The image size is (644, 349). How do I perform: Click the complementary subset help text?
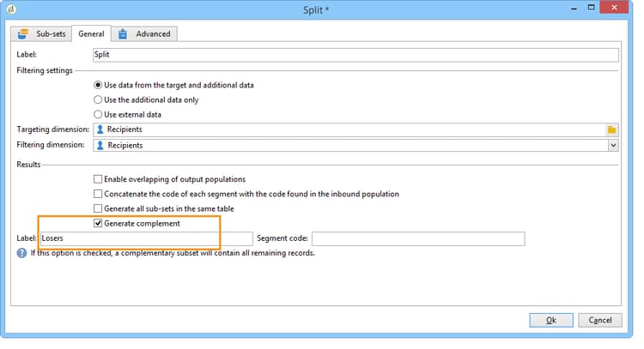[x=173, y=253]
